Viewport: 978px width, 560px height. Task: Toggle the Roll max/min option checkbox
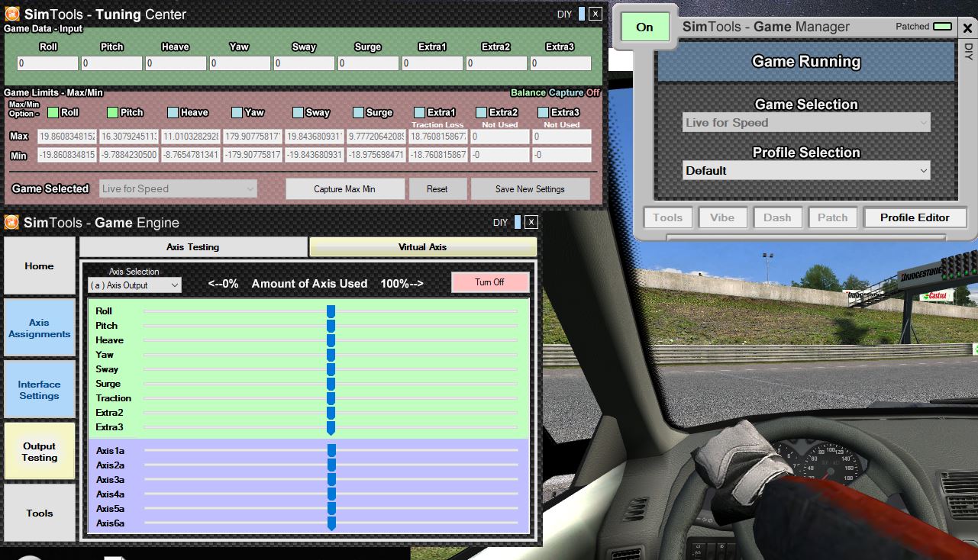tap(53, 112)
